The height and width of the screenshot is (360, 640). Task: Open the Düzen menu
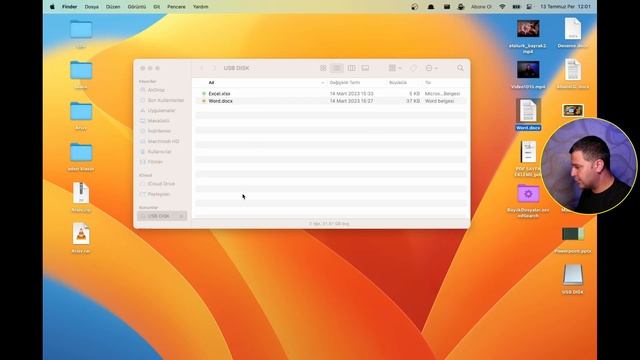[113, 7]
